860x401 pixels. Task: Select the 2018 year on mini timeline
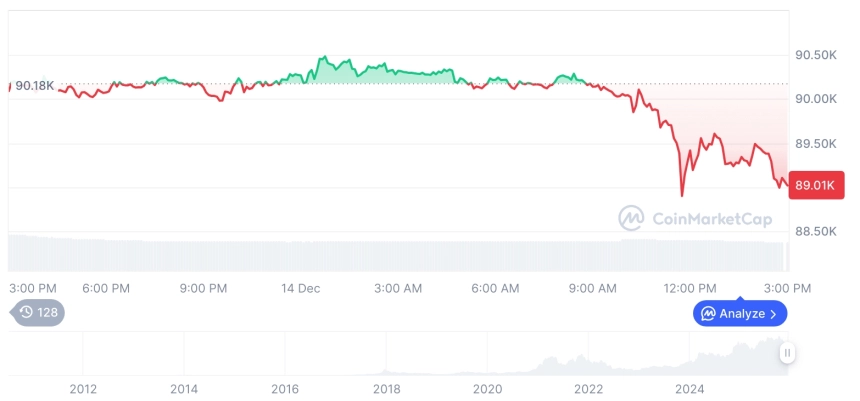pos(387,388)
